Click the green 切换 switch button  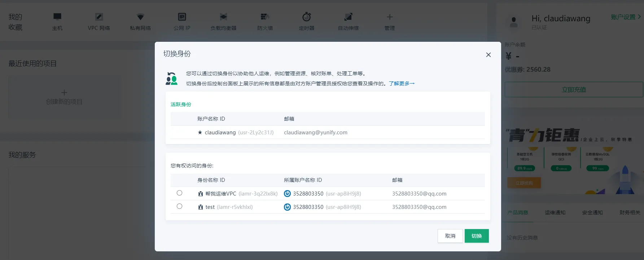point(476,236)
